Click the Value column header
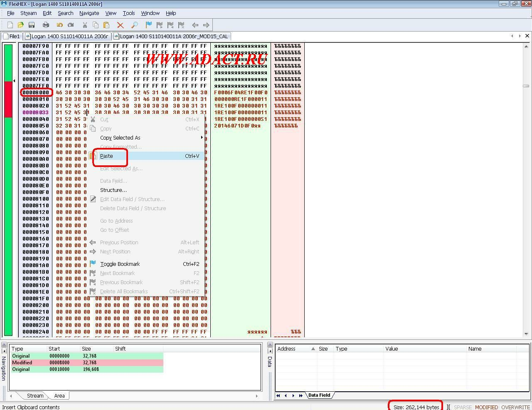 tap(425, 349)
